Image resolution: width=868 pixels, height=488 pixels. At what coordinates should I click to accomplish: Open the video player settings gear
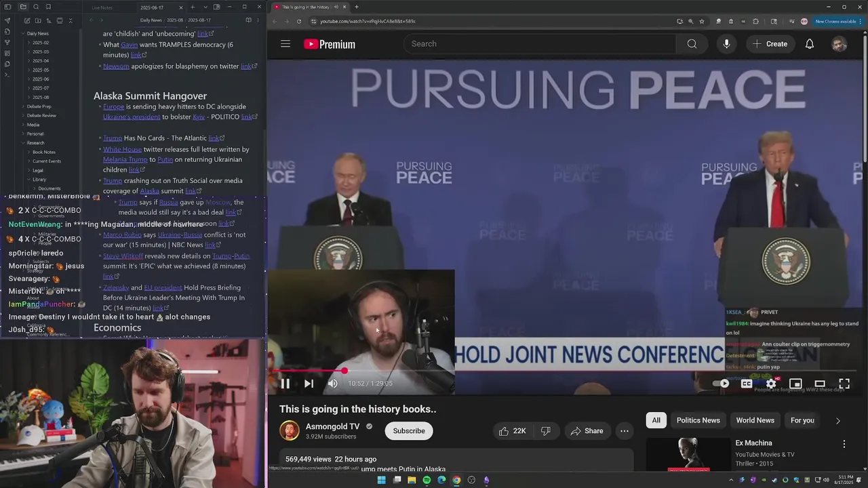771,384
